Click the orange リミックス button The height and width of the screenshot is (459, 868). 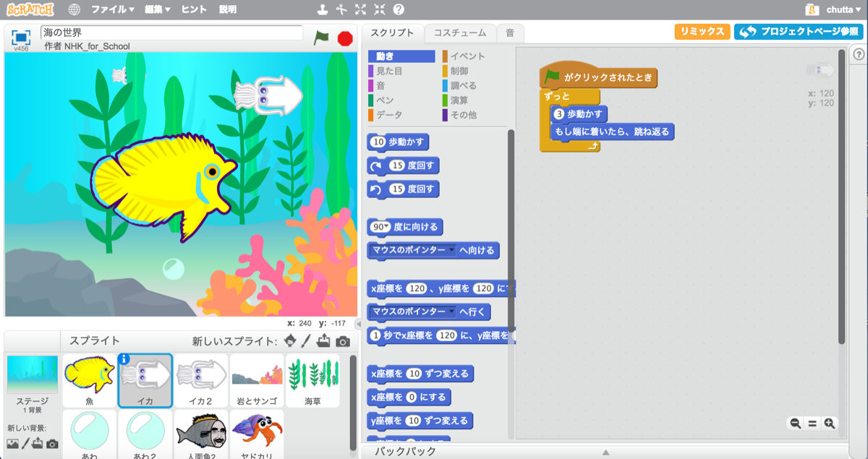(702, 32)
